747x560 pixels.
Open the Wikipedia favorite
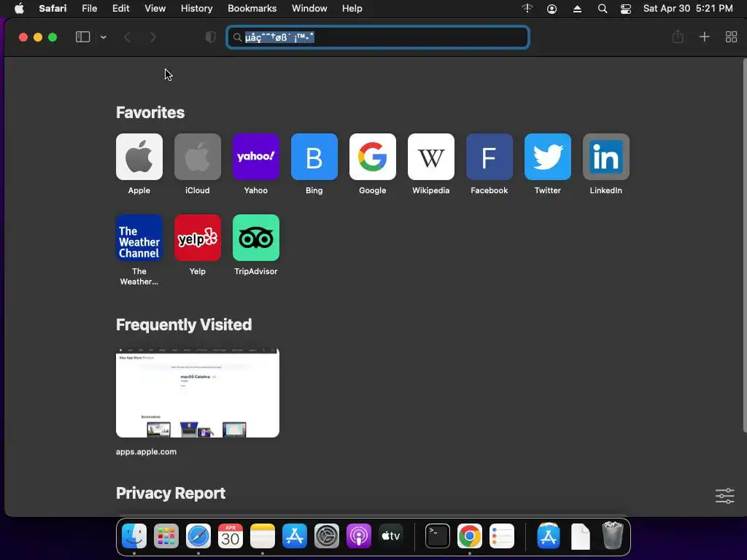point(431,157)
